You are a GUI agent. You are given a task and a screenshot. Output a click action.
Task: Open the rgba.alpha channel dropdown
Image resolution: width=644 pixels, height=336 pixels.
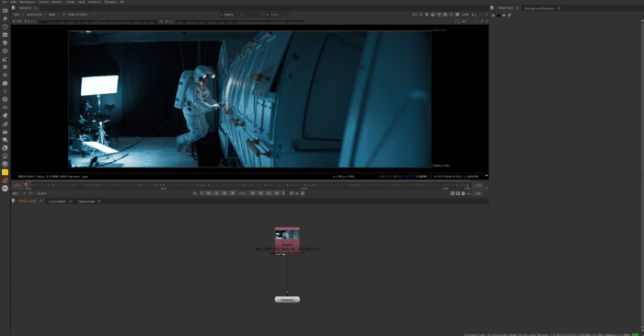click(36, 15)
